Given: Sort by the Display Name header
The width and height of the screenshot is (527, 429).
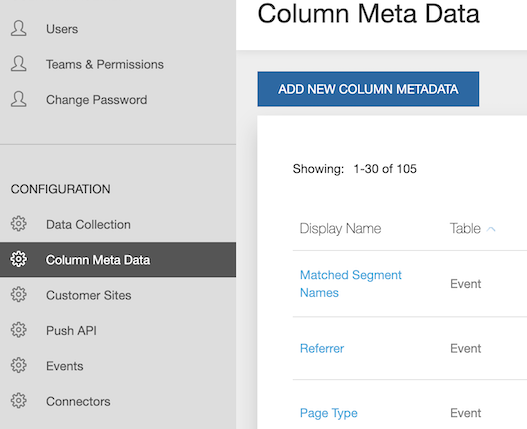Looking at the screenshot, I should coord(340,229).
